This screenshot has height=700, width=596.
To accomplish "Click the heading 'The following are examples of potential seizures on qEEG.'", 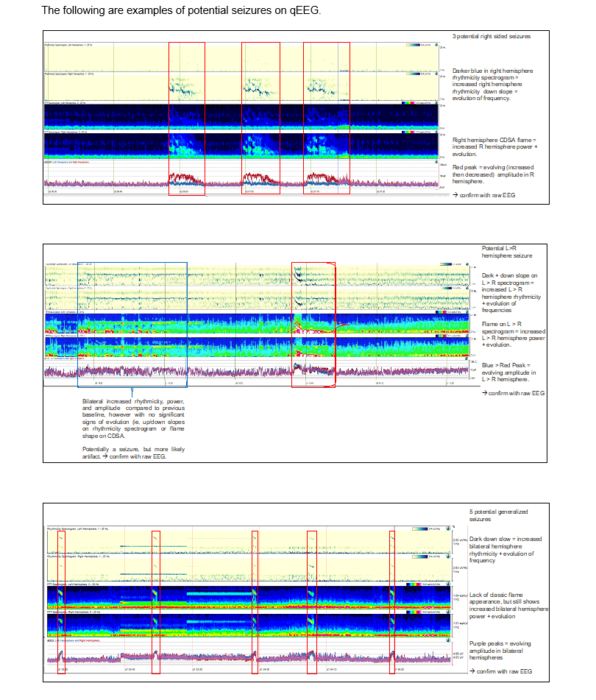I will click(x=181, y=10).
